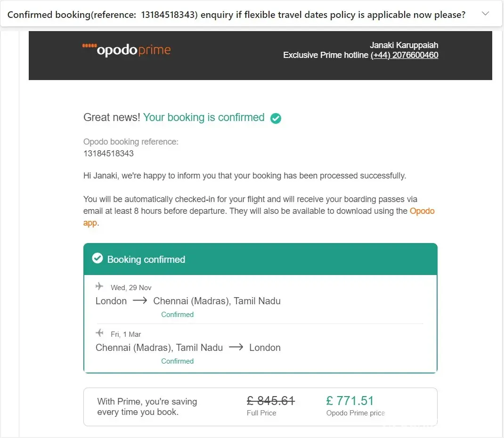Click the return plane icon for 1 Mar
This screenshot has width=504, height=438.
click(99, 333)
